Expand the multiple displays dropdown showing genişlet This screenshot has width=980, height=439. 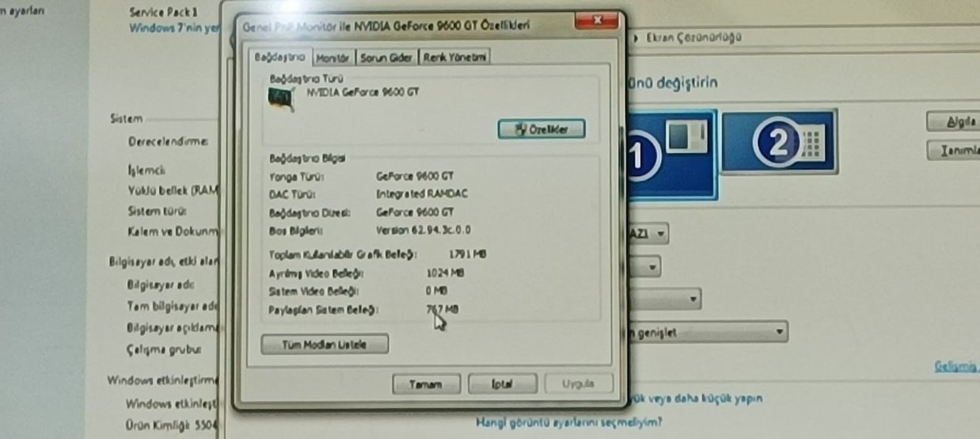click(707, 332)
